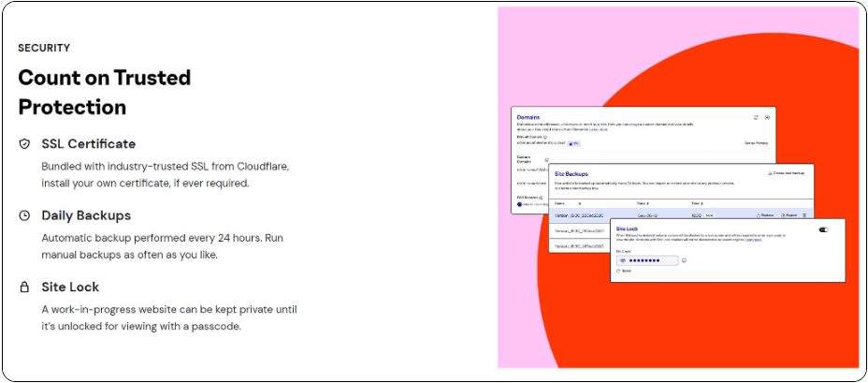Click the Create new backup button
This screenshot has width=868, height=383.
pos(787,173)
